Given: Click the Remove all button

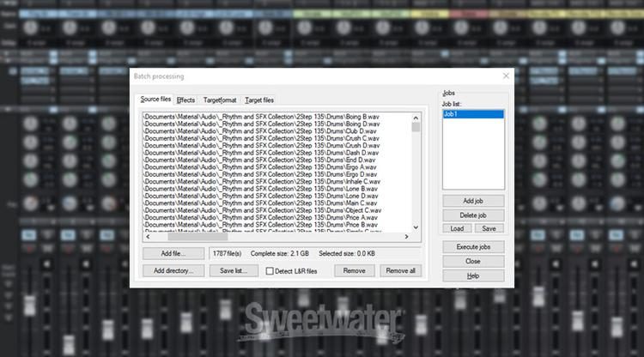Looking at the screenshot, I should 400,270.
